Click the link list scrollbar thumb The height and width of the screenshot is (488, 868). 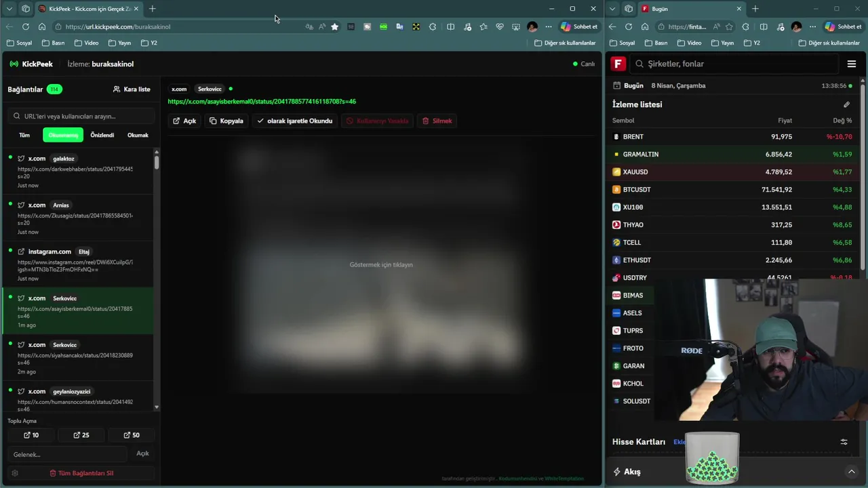[x=157, y=162]
